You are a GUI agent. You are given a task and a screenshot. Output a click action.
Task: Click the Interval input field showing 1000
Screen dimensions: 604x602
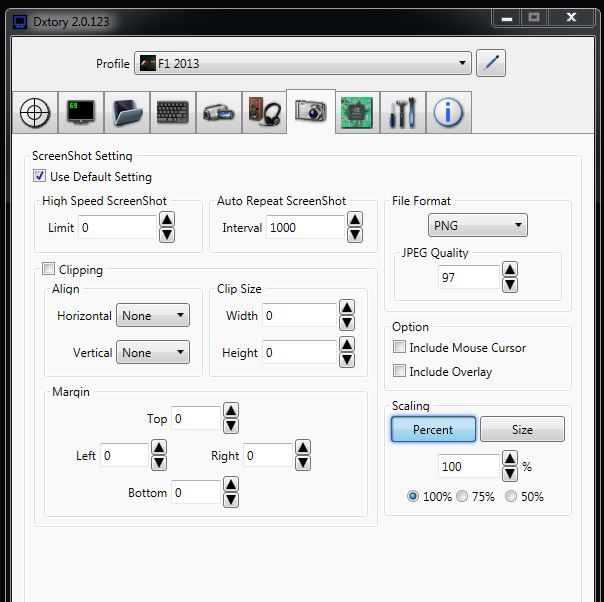[305, 227]
